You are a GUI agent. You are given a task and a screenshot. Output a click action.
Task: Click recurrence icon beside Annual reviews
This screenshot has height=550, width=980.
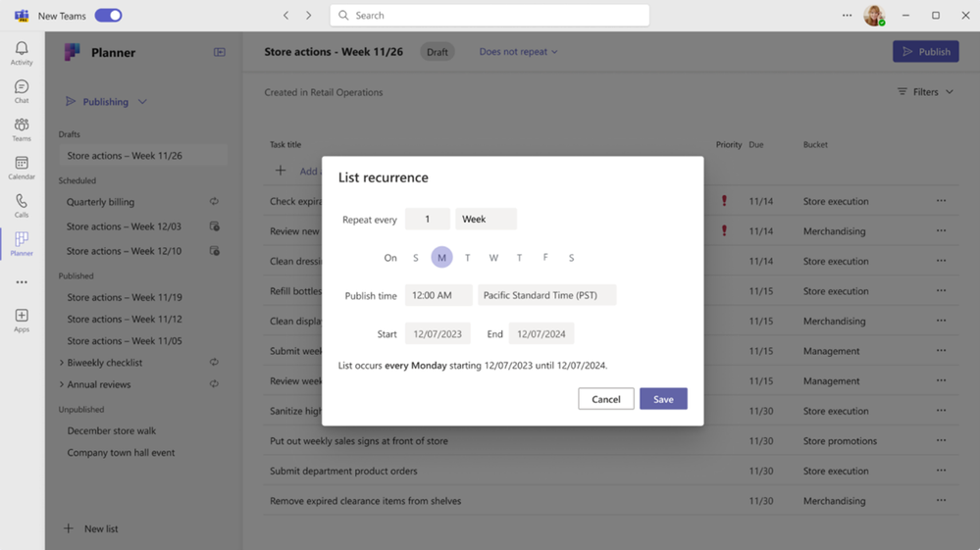pos(215,384)
